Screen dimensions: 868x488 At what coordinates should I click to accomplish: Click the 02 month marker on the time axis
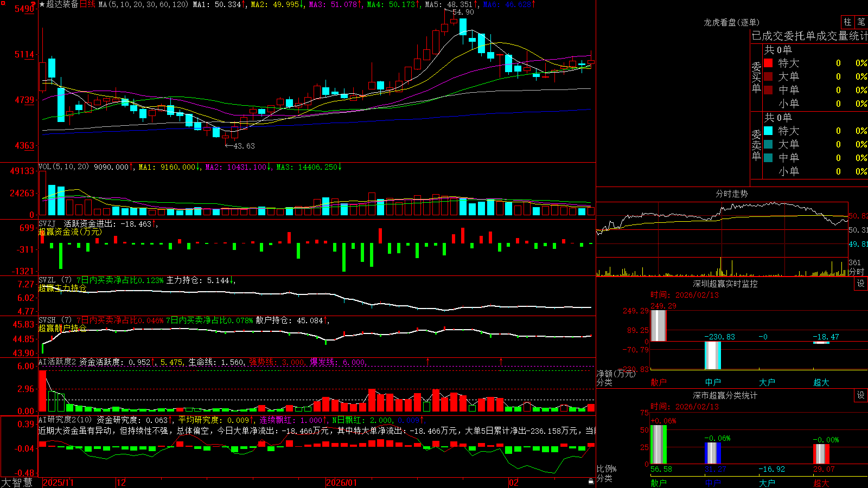513,483
